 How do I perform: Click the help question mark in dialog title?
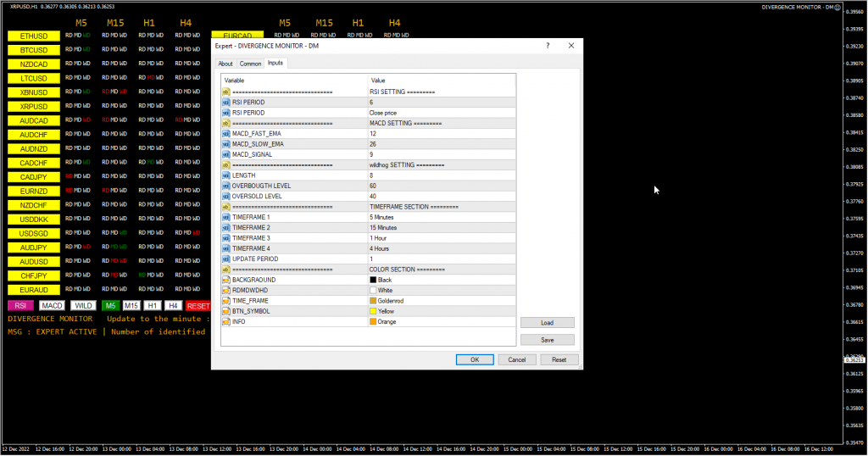tap(548, 46)
